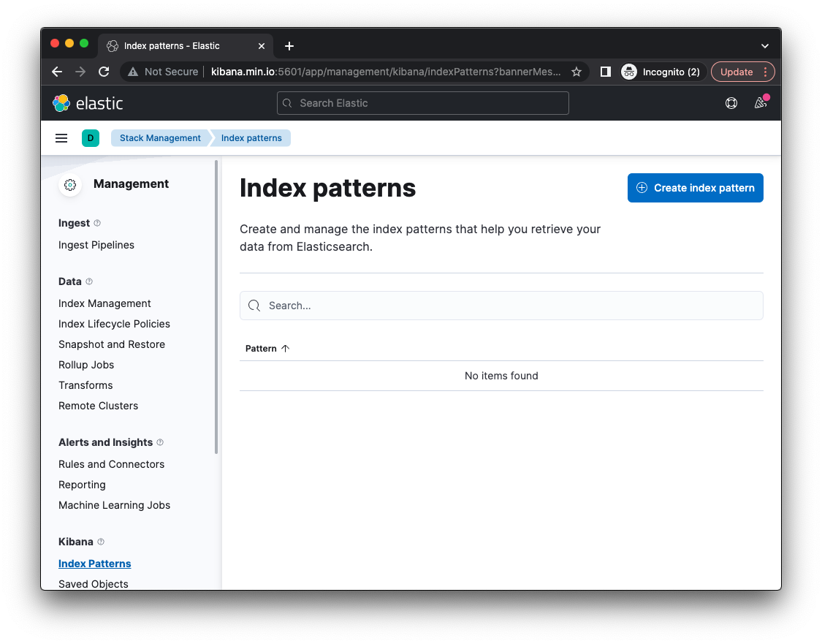822x644 pixels.
Task: Open Index Lifecycle Policies page
Action: pyautogui.click(x=114, y=324)
